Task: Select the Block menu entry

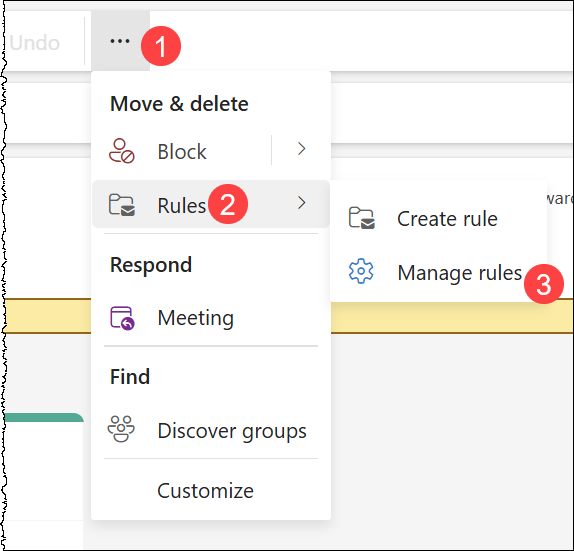Action: [182, 151]
